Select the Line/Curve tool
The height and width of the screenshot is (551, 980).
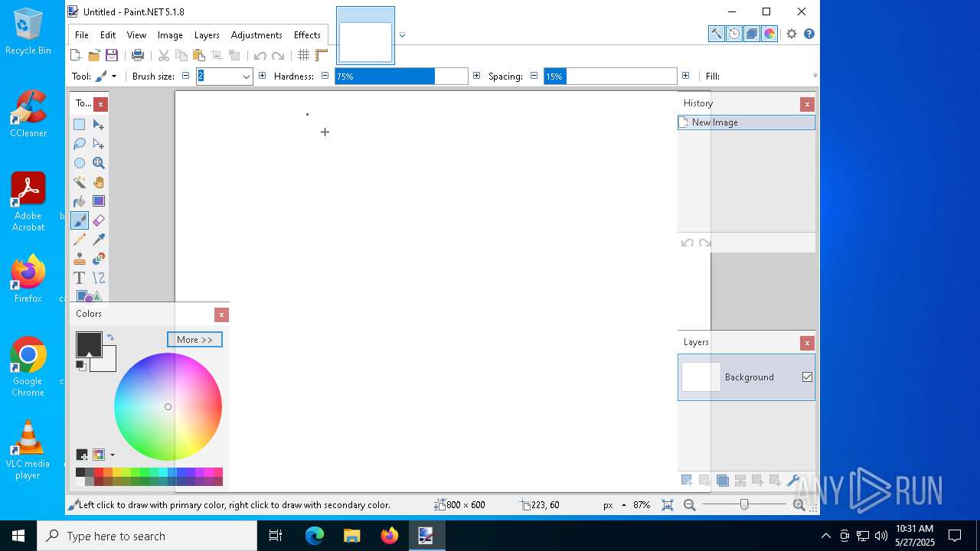99,278
